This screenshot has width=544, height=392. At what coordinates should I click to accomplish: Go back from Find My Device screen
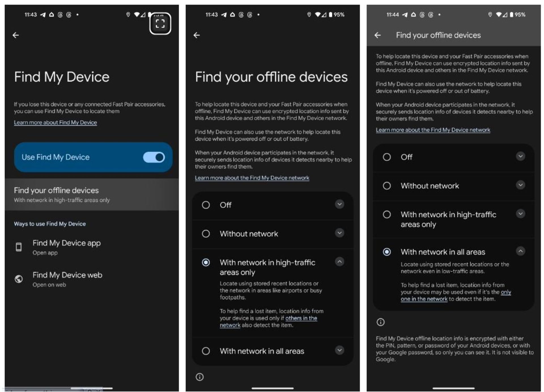pyautogui.click(x=16, y=35)
